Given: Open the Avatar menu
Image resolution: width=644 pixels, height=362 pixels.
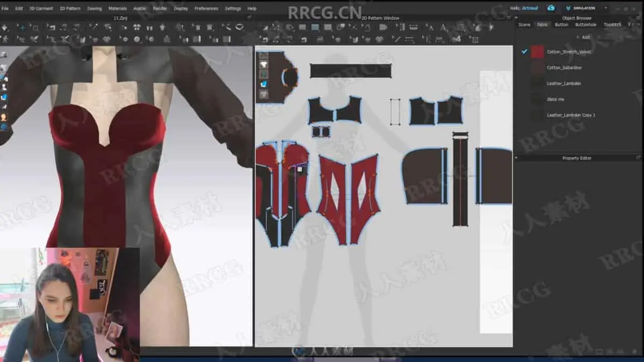Looking at the screenshot, I should tap(140, 9).
